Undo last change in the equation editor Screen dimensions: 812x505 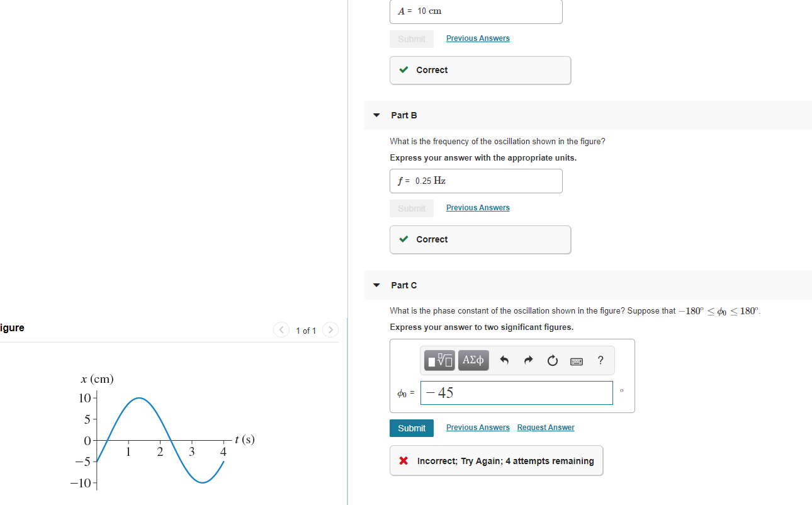coord(504,360)
